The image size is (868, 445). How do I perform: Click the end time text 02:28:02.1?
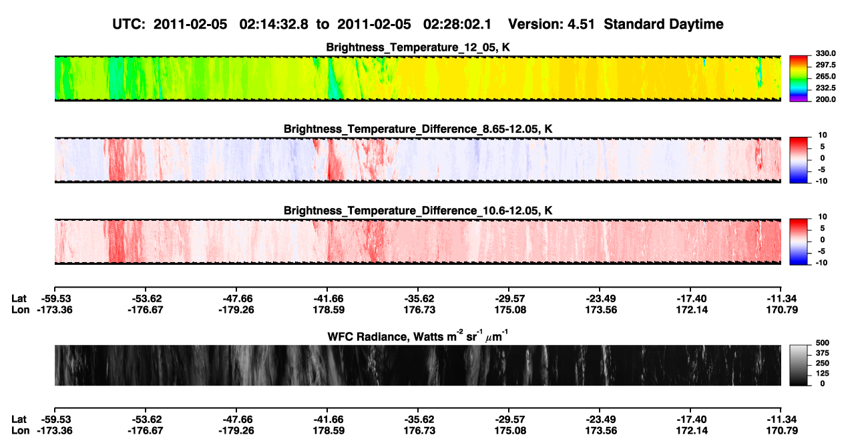457,24
